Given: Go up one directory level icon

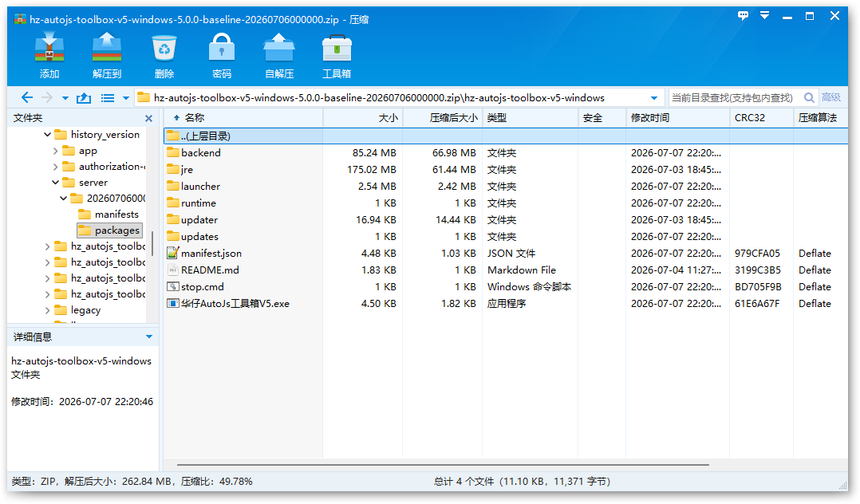Looking at the screenshot, I should [x=83, y=97].
